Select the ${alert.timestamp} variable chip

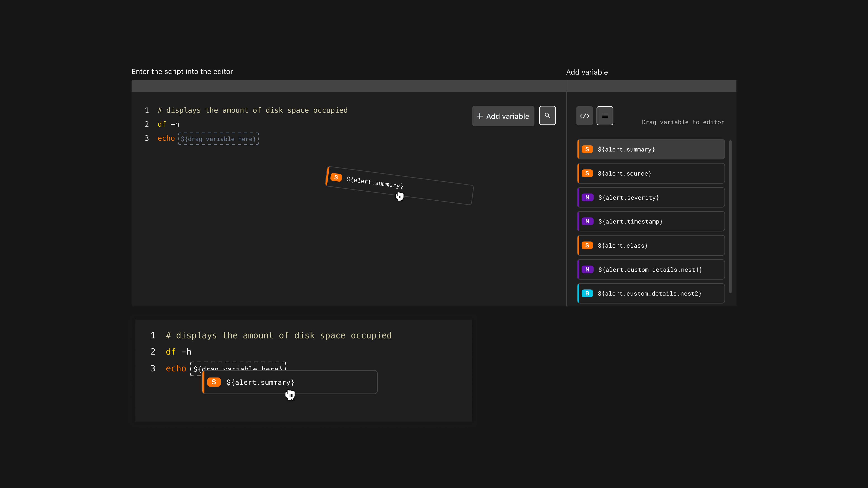pyautogui.click(x=650, y=221)
